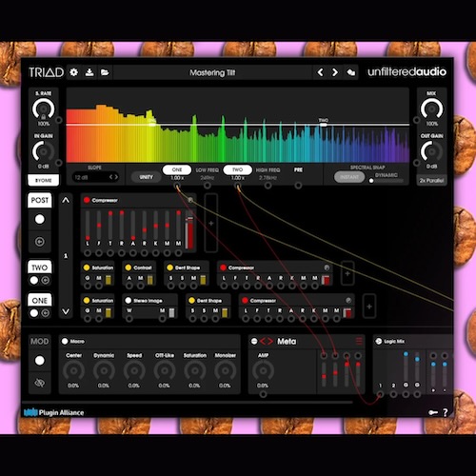Click the P icon on POST Compressor
Screen dimensions: 476x476
190,200
